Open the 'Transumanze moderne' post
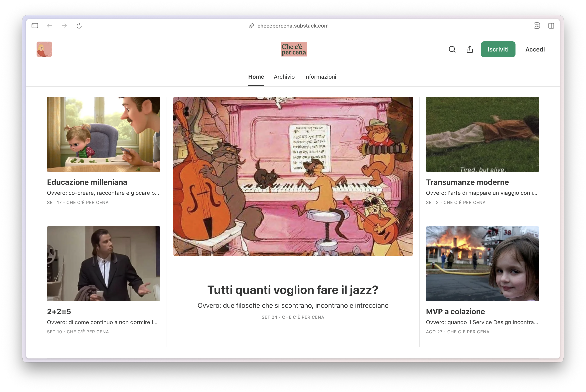The height and width of the screenshot is (392, 586). (x=467, y=182)
